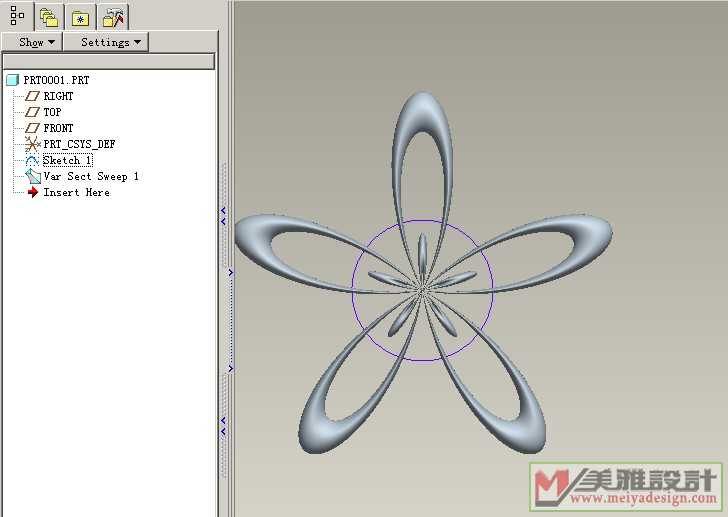
Task: Open the Show dropdown menu
Action: click(x=32, y=42)
